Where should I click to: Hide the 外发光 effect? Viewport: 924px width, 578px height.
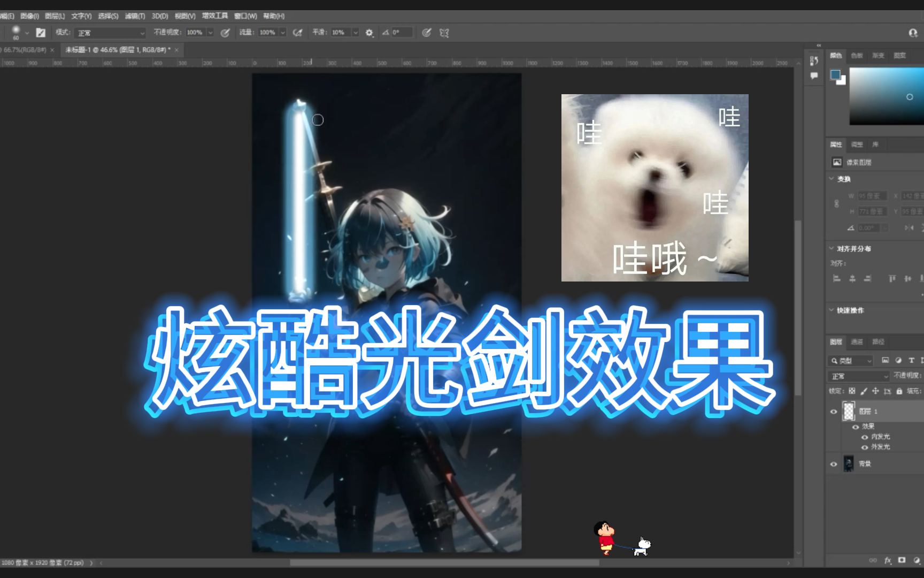(865, 447)
